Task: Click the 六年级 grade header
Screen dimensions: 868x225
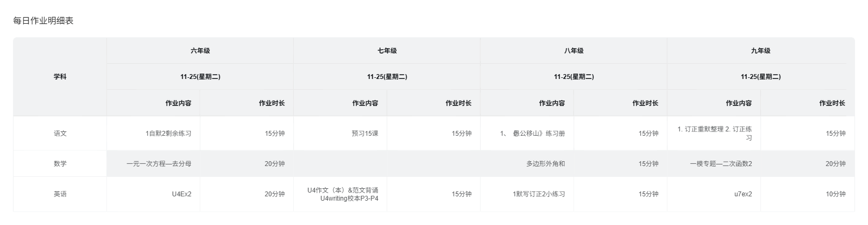Action: click(200, 51)
